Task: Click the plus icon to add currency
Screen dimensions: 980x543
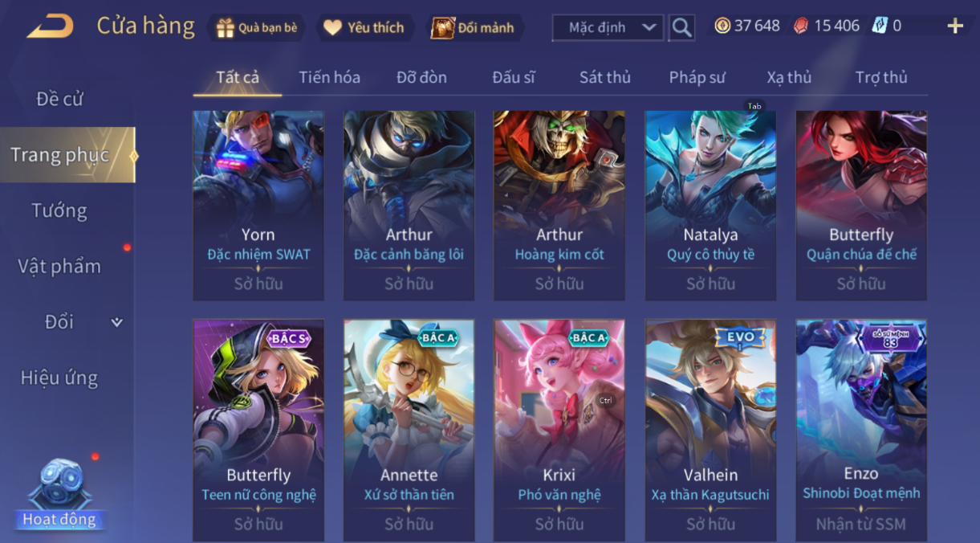Action: [955, 26]
